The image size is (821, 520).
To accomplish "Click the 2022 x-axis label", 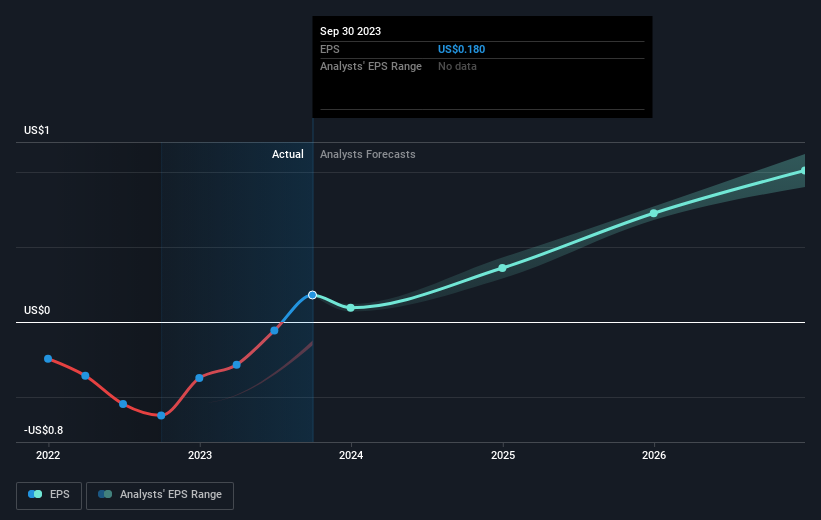I will (48, 455).
